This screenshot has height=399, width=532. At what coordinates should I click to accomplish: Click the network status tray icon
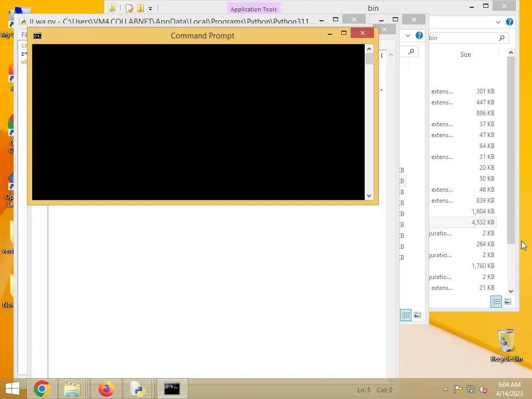point(471,389)
